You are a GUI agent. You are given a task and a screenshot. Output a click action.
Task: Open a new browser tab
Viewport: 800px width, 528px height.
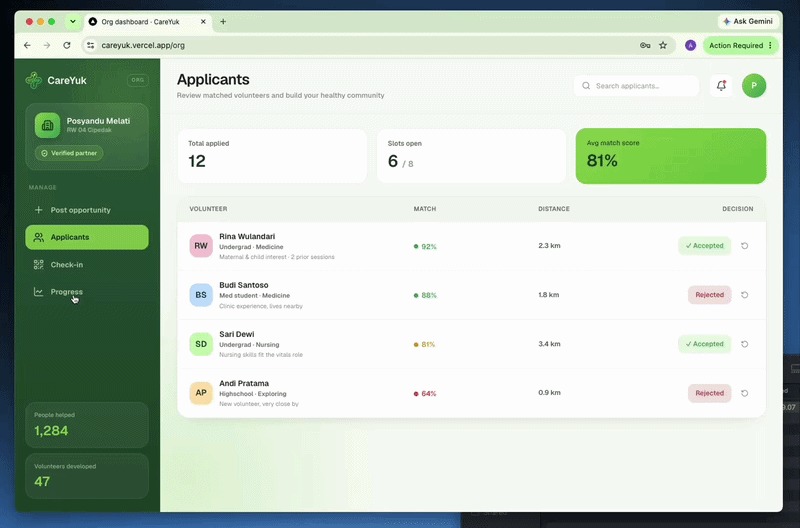(223, 21)
